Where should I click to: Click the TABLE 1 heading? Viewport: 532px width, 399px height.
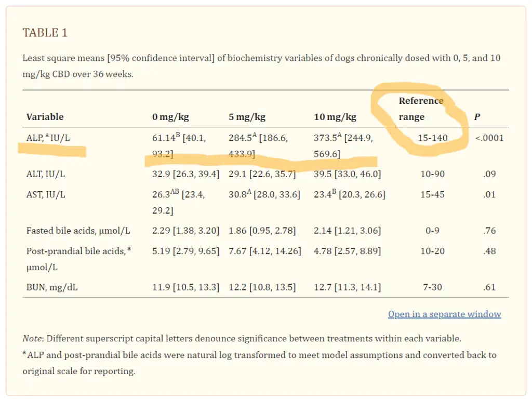(x=45, y=33)
